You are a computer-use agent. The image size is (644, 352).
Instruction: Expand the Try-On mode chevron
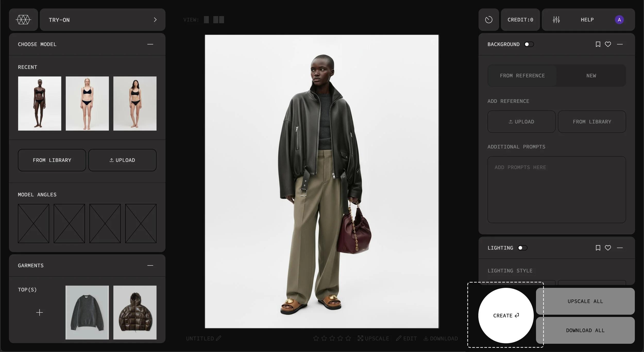(155, 20)
